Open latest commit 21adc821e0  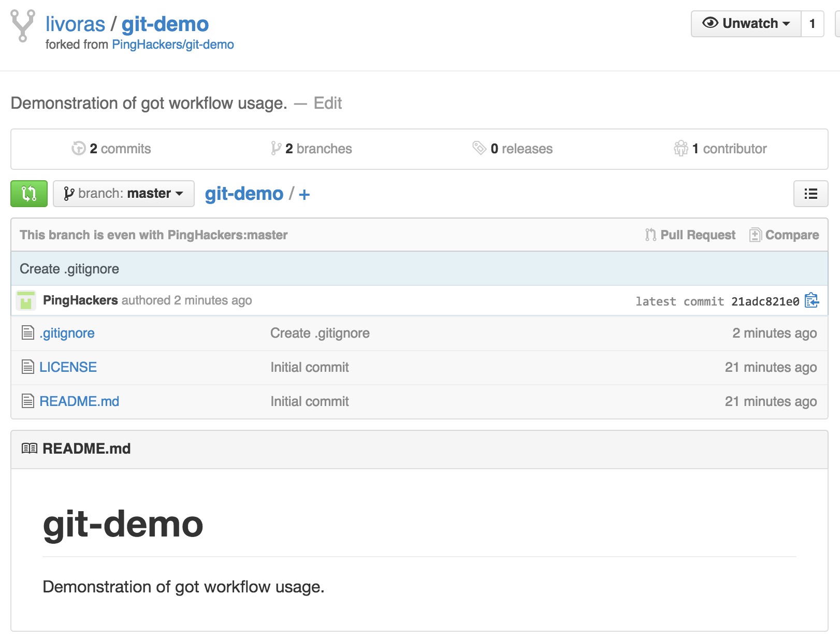pyautogui.click(x=765, y=301)
